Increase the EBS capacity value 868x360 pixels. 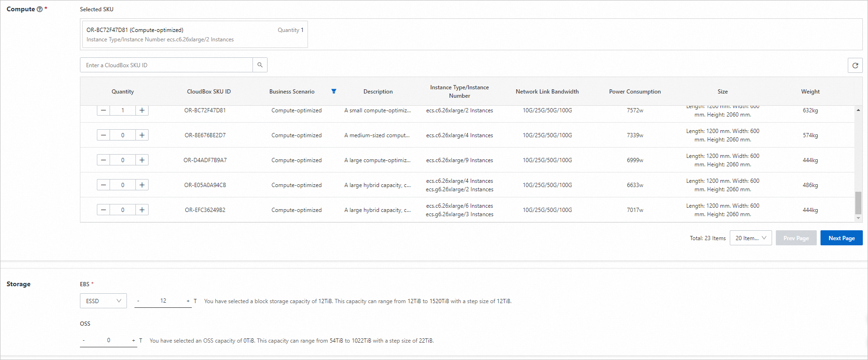click(x=188, y=301)
